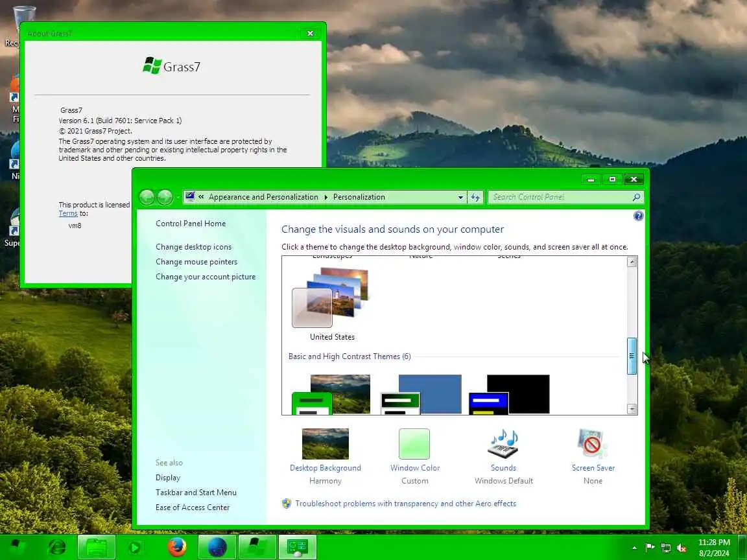This screenshot has width=747, height=560.
Task: Open Window Color green swatch
Action: click(x=414, y=444)
